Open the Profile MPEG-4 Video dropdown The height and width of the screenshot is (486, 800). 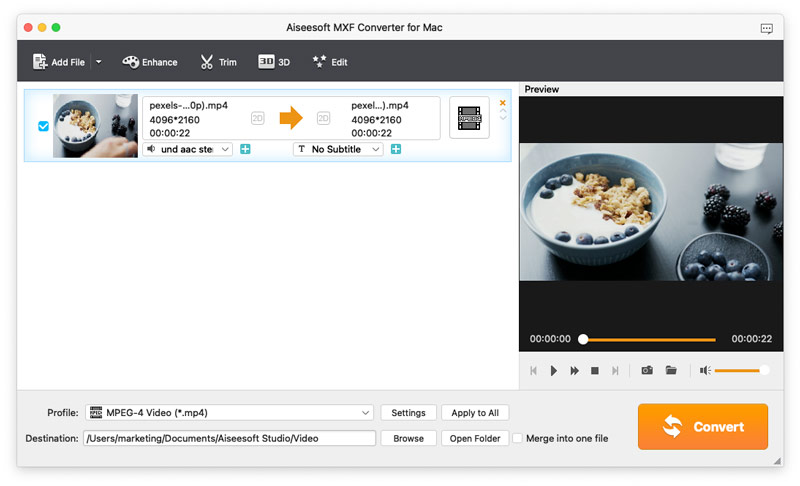[229, 413]
